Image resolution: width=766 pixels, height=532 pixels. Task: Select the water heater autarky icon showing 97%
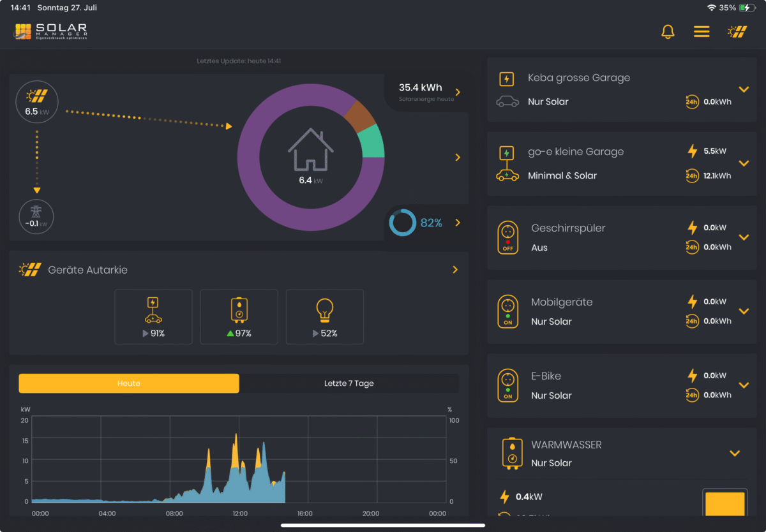[239, 316]
